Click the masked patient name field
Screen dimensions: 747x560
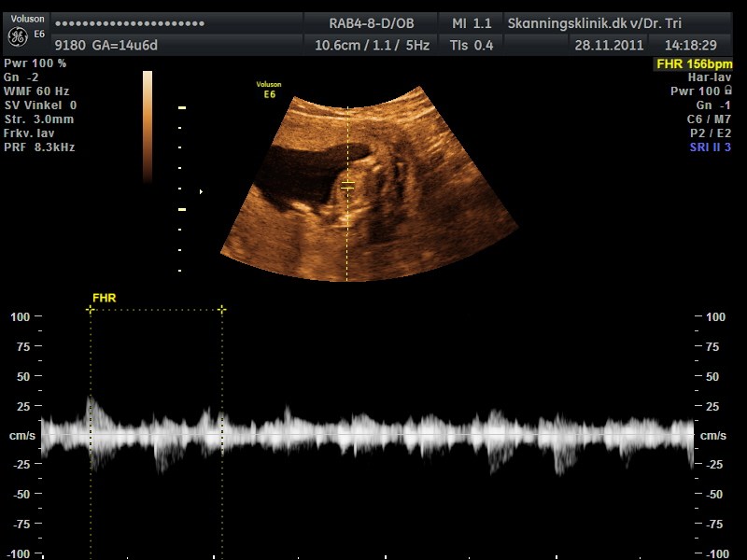131,22
